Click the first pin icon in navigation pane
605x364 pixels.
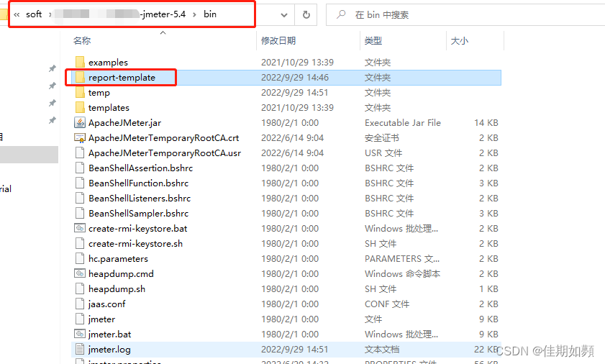point(53,68)
